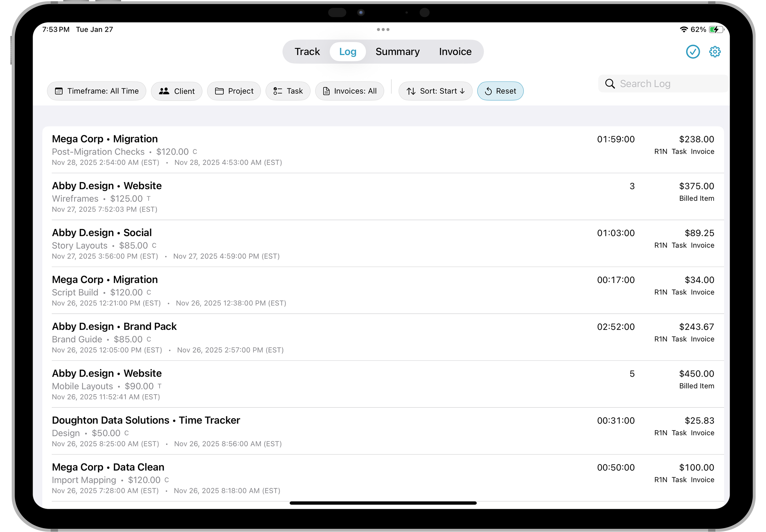The height and width of the screenshot is (532, 766).
Task: Open the Invoices: All filter options
Action: 350,91
